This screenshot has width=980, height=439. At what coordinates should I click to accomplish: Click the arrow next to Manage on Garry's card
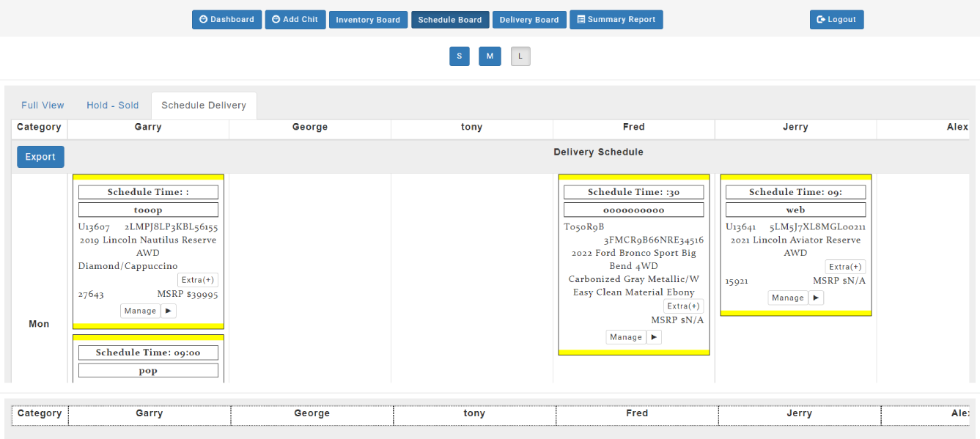[169, 311]
